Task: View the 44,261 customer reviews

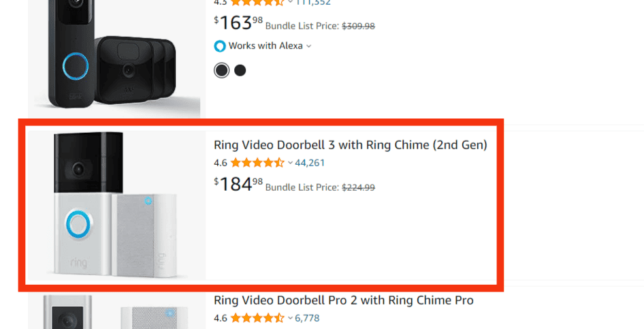Action: 310,163
